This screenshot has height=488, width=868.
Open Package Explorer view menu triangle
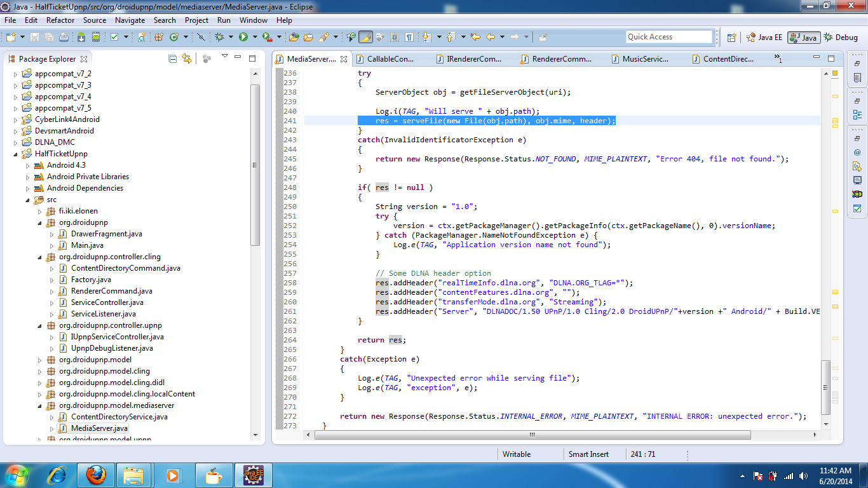coord(224,57)
